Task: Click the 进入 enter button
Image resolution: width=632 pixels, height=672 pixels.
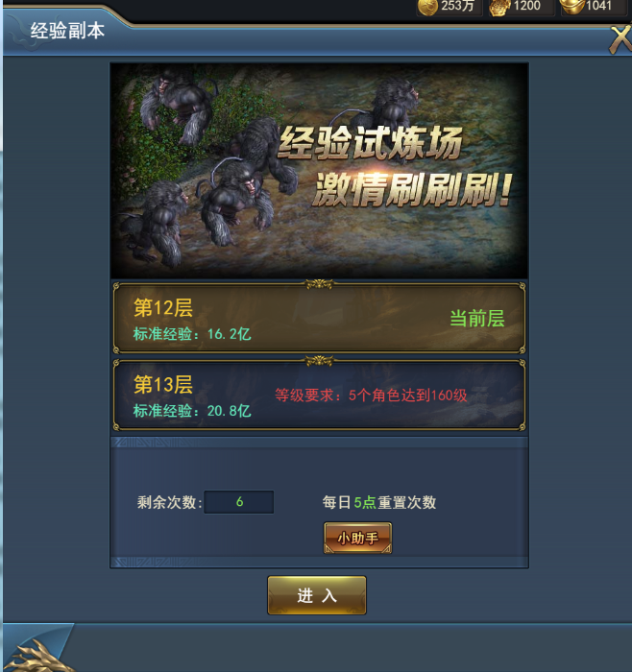Action: (317, 595)
